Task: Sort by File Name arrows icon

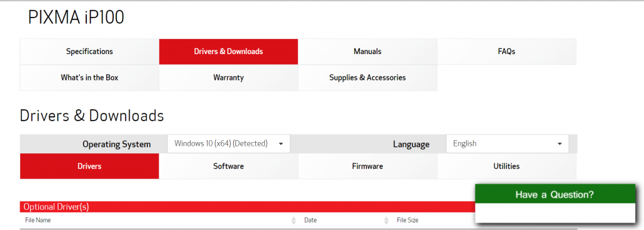Action: click(293, 221)
